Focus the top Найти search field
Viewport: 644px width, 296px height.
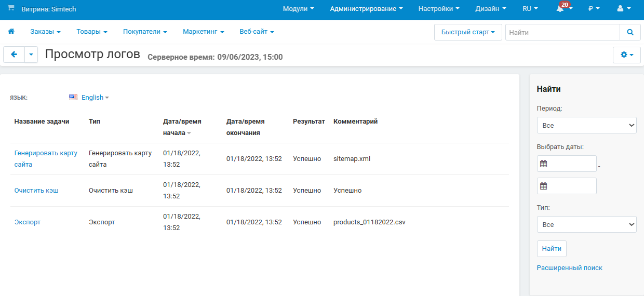pos(562,32)
